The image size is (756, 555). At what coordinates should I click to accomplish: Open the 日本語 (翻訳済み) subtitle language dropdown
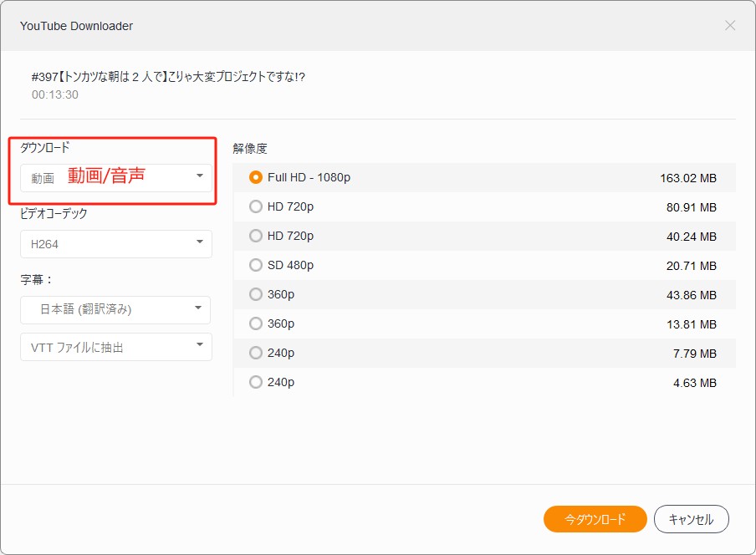click(x=115, y=310)
